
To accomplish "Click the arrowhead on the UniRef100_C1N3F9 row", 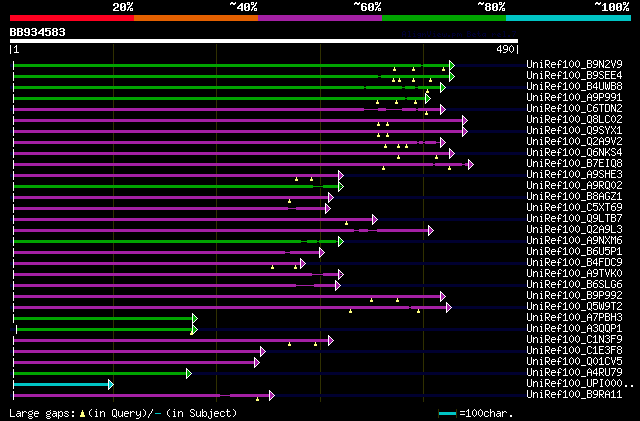I will [x=331, y=341].
